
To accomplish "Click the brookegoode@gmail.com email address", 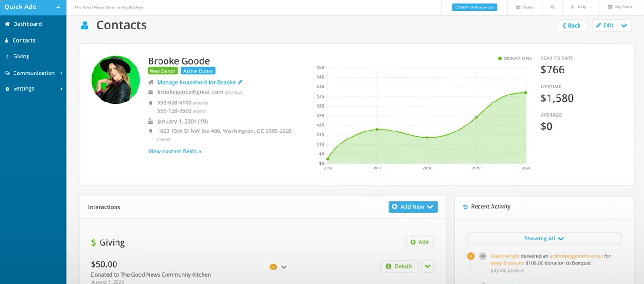I will (190, 92).
